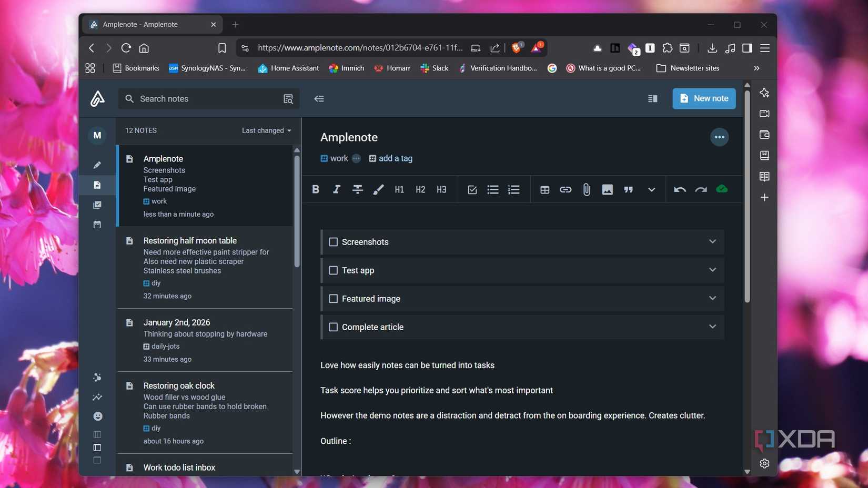868x488 pixels.
Task: Expand the Featured image task details
Action: click(712, 298)
